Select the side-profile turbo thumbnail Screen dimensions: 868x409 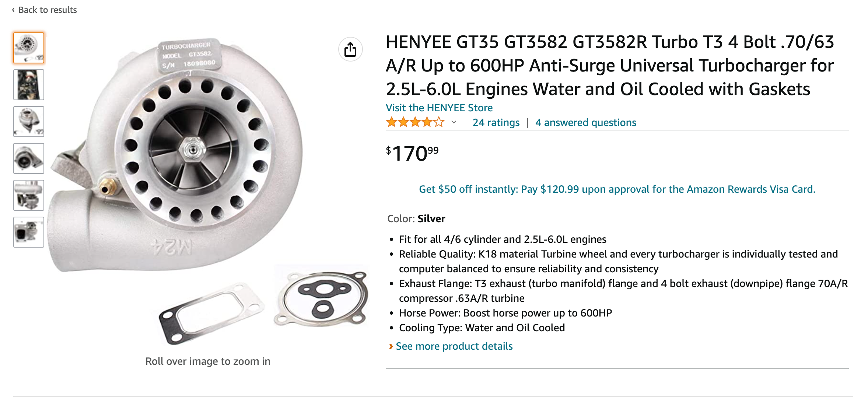29,195
